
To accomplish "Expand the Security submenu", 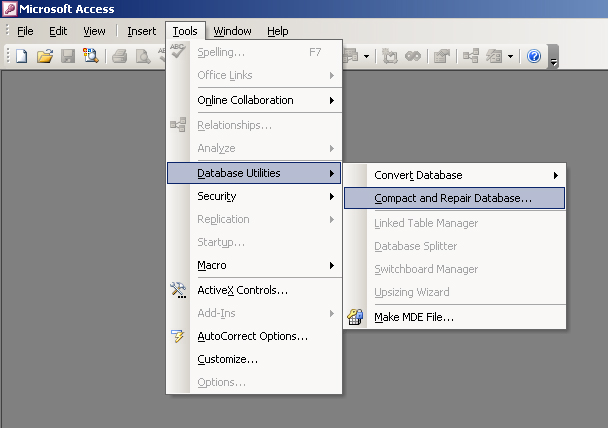I will [x=265, y=196].
